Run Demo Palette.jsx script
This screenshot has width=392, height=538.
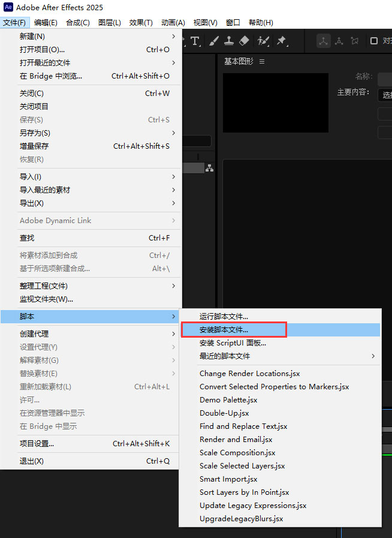click(x=280, y=399)
